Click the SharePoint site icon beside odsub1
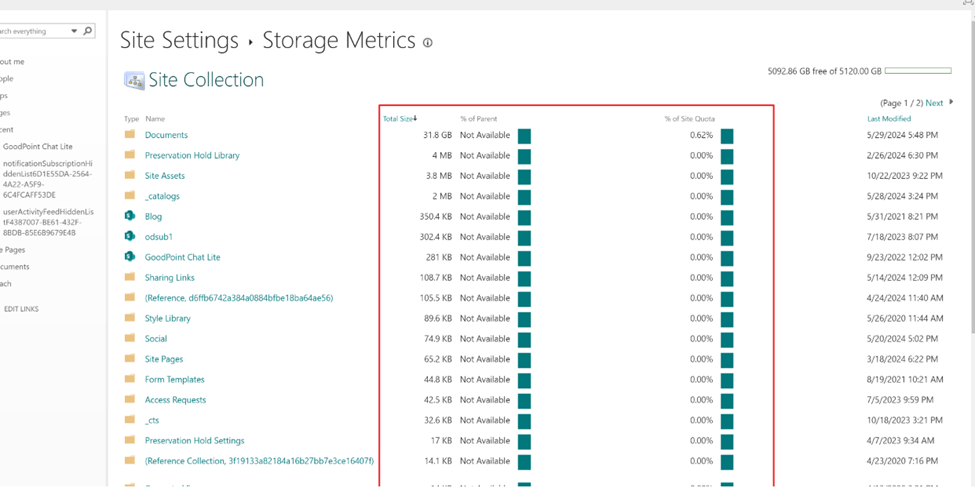Screen dimensions: 975x488 130,236
